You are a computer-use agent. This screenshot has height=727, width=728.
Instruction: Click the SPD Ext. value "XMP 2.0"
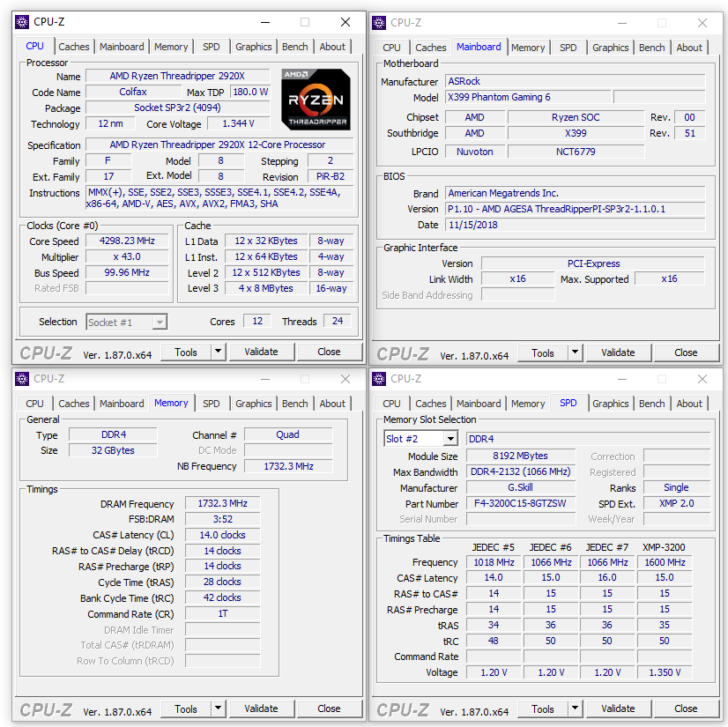(677, 503)
